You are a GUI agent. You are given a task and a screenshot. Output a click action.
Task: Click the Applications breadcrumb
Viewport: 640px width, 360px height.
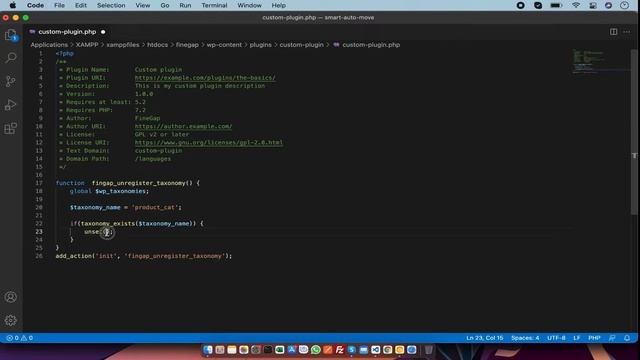(49, 45)
